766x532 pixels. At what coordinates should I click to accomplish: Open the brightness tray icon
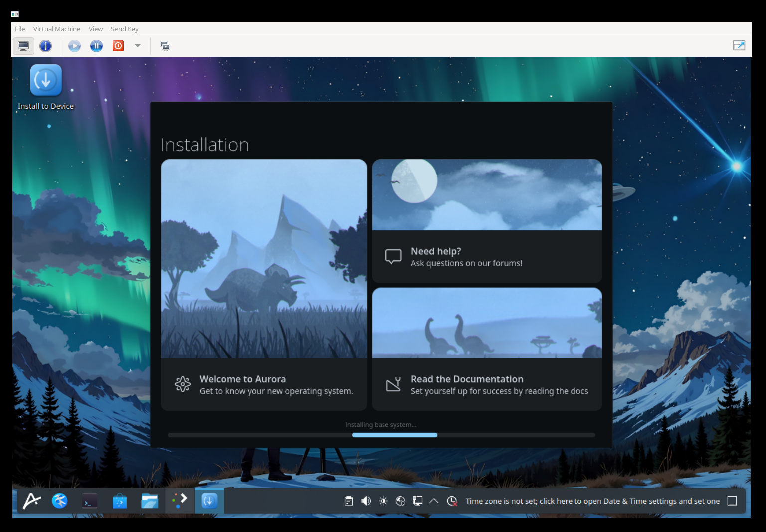pyautogui.click(x=383, y=501)
